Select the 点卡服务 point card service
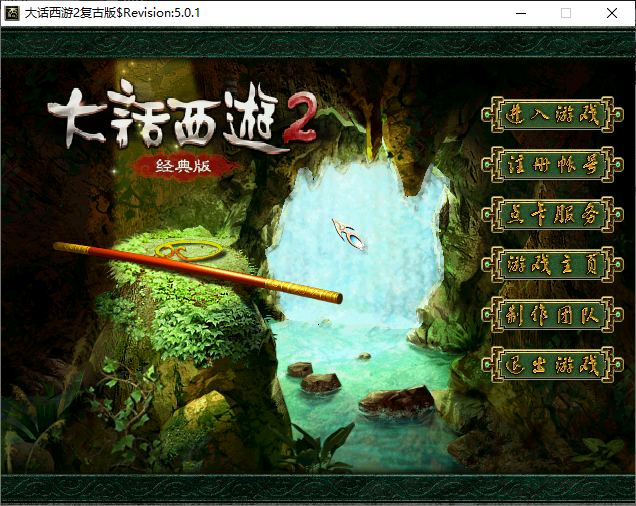 tap(547, 214)
